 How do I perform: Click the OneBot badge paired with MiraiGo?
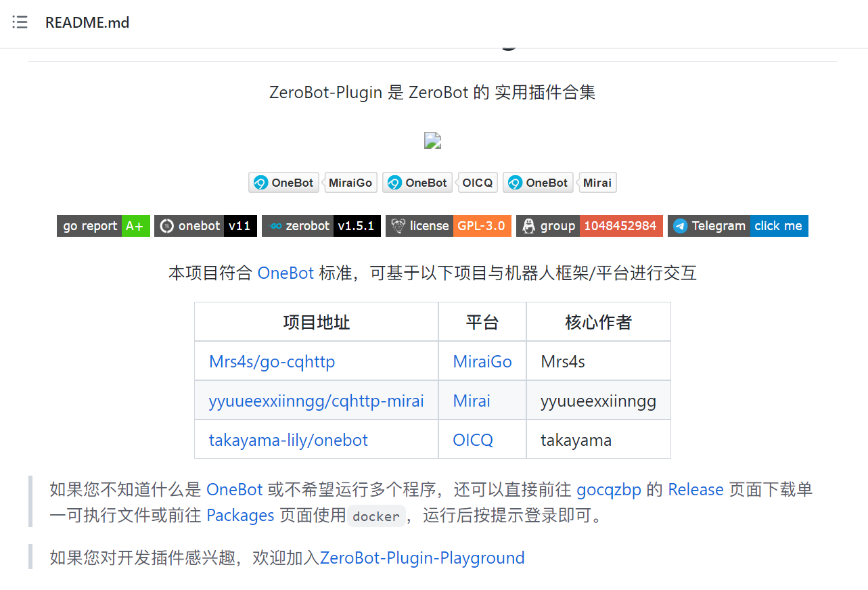click(x=283, y=182)
